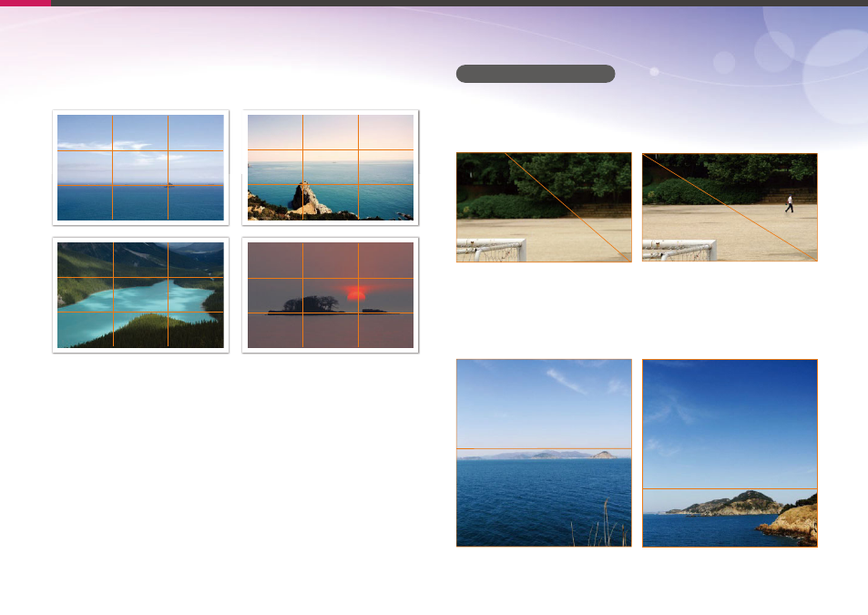Click the gray rounded heading bar
This screenshot has height=615, width=868.
coord(536,74)
